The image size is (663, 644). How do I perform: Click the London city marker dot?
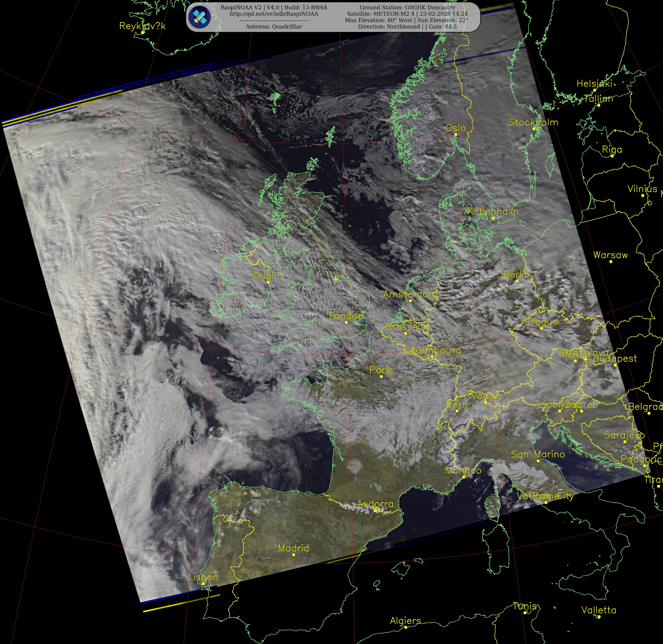click(346, 322)
